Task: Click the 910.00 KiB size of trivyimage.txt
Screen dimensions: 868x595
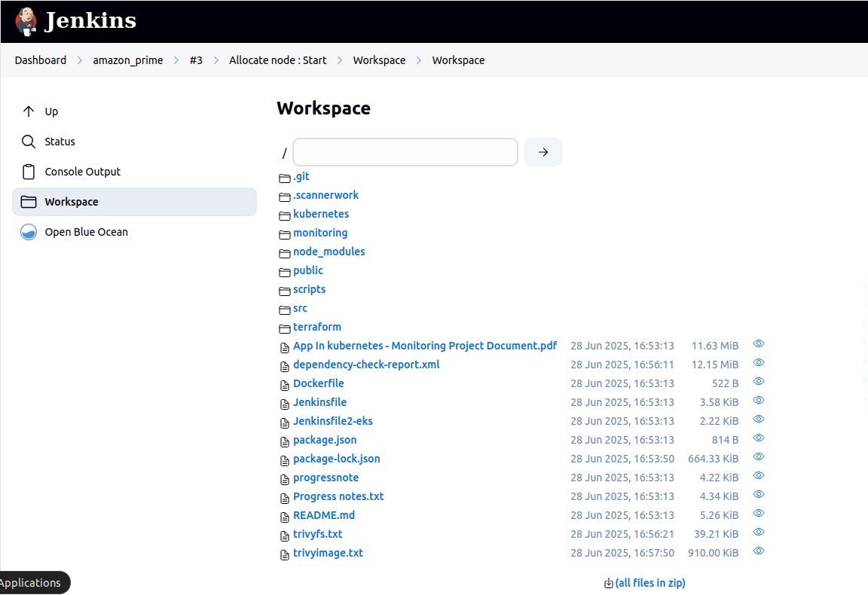Action: point(713,553)
